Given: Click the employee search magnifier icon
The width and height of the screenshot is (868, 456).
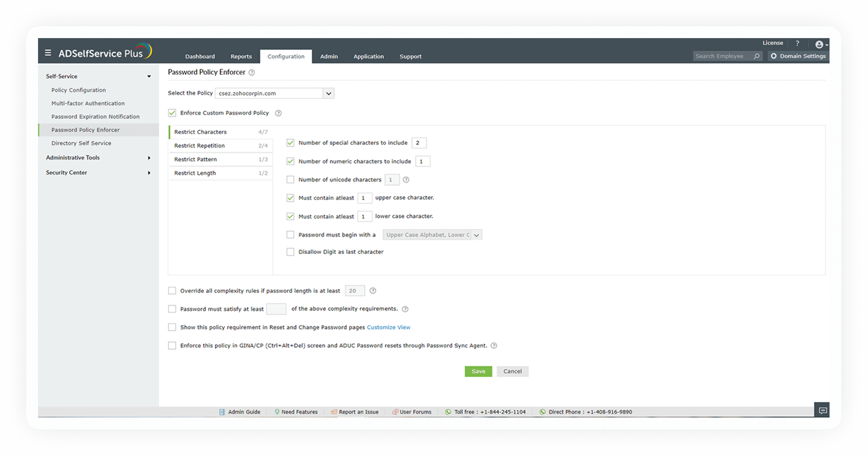Looking at the screenshot, I should pos(756,56).
